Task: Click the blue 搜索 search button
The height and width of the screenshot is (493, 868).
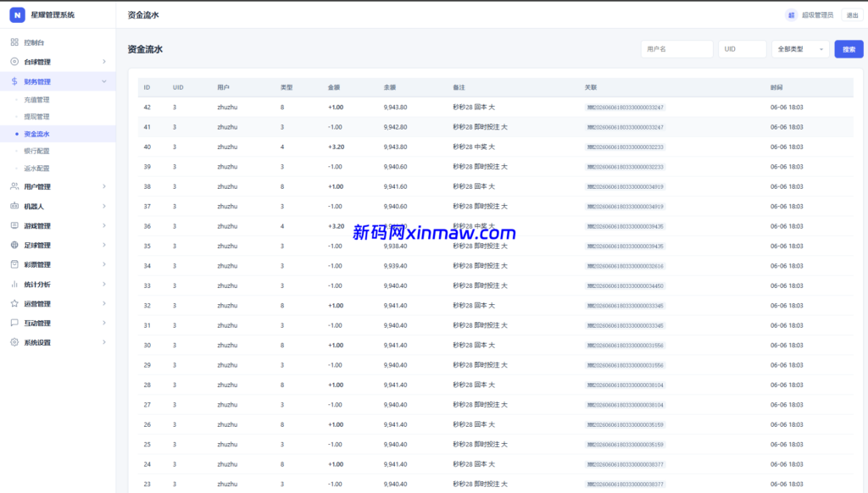Action: point(849,49)
